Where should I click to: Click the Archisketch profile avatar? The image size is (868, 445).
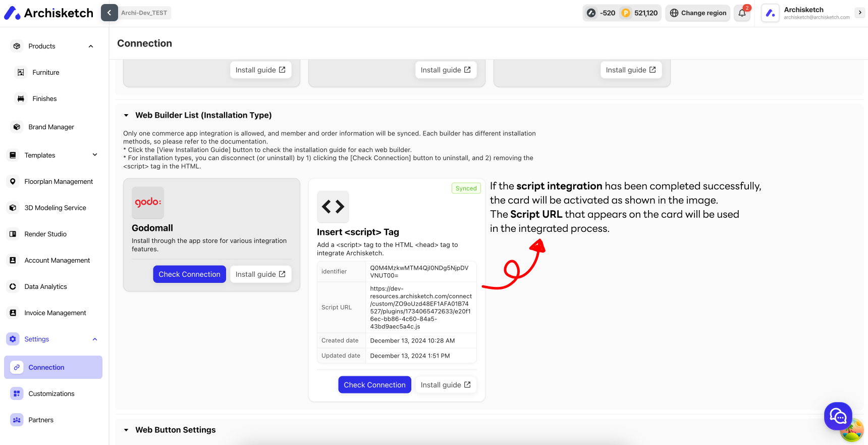click(x=770, y=13)
